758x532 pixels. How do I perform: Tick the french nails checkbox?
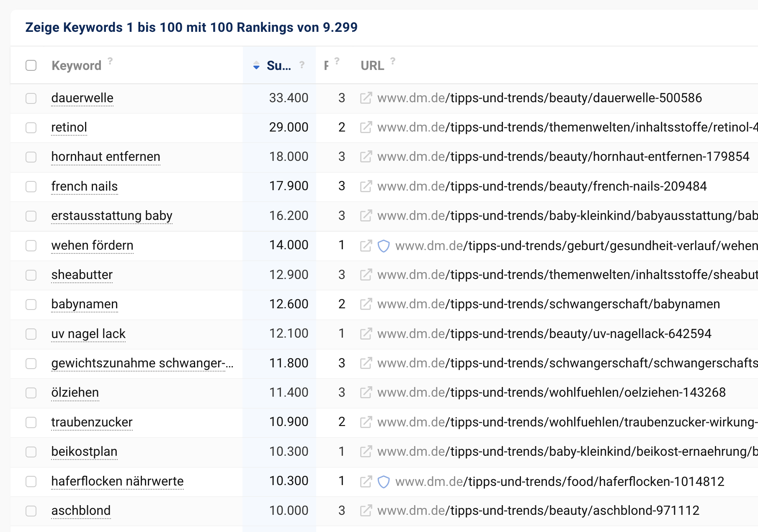(x=31, y=187)
